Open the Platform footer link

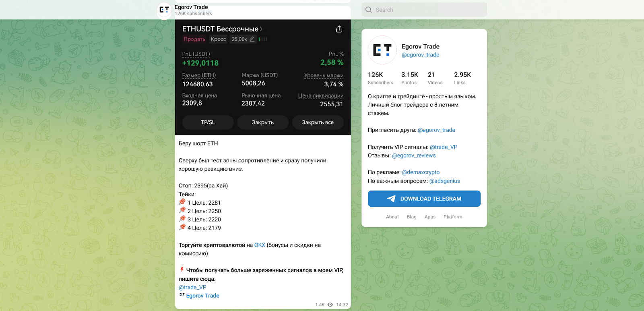click(453, 217)
